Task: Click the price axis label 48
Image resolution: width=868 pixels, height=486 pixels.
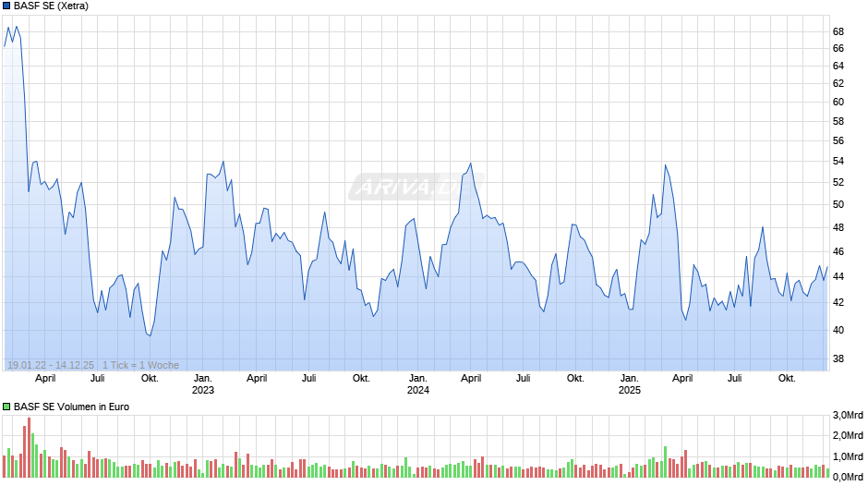Action: click(x=838, y=228)
